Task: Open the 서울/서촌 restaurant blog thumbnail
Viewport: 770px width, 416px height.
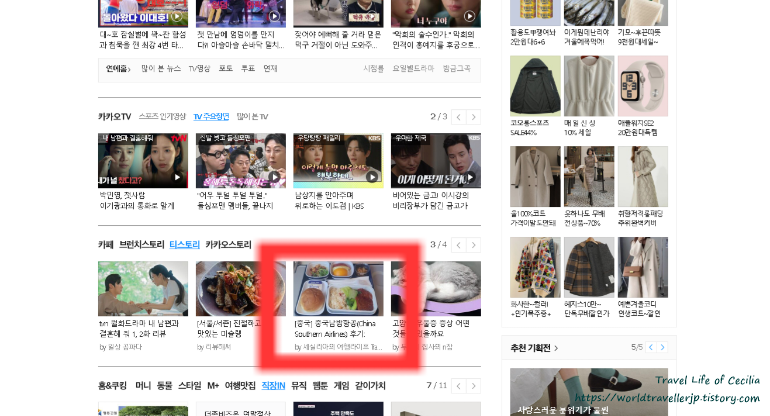Action: [x=241, y=288]
